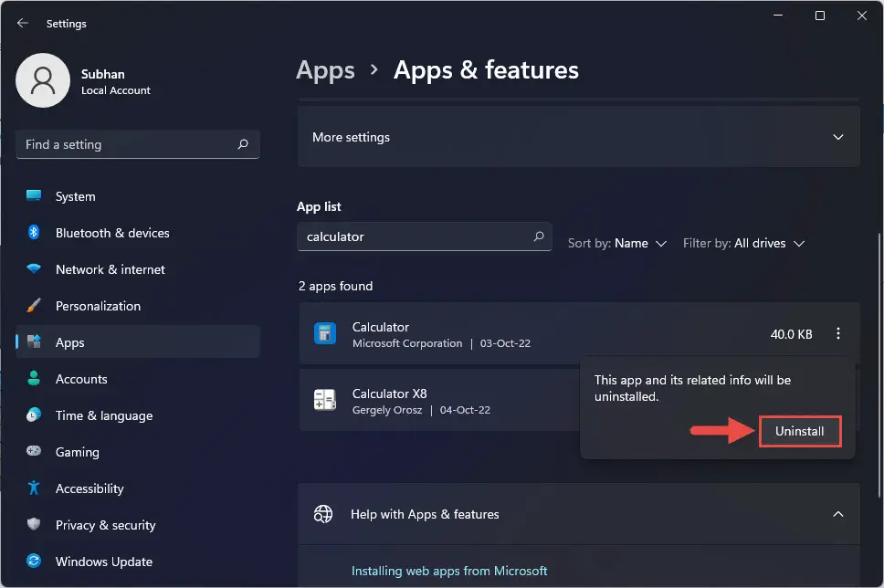
Task: Open three-dot menu for Calculator app
Action: [837, 334]
